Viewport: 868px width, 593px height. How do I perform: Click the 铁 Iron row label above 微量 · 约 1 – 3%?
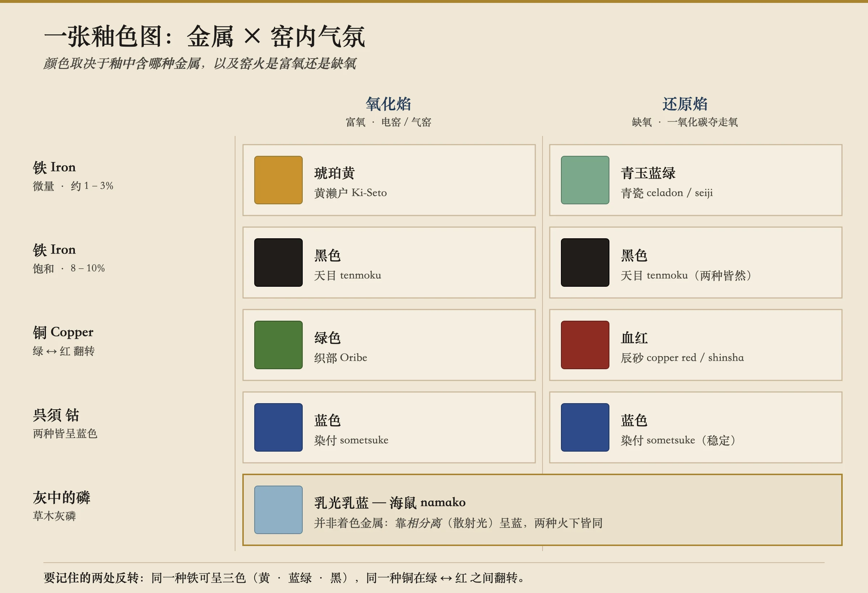point(54,167)
